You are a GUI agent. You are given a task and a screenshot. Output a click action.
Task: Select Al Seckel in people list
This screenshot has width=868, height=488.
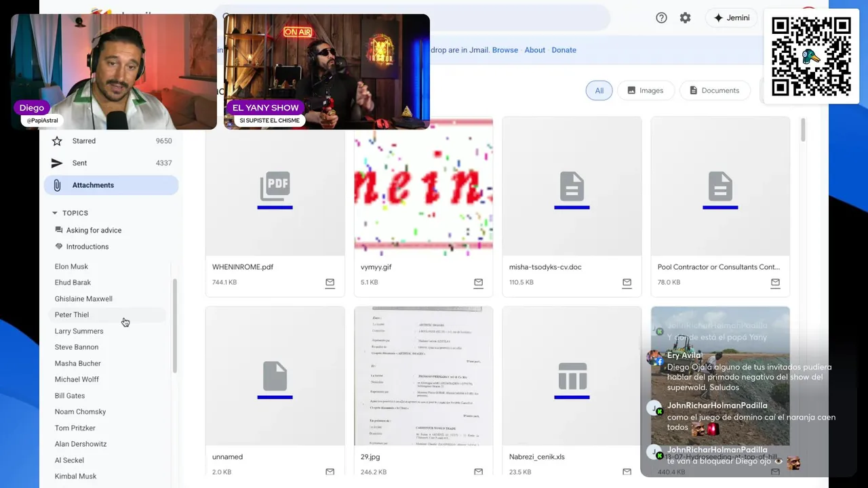pyautogui.click(x=69, y=460)
